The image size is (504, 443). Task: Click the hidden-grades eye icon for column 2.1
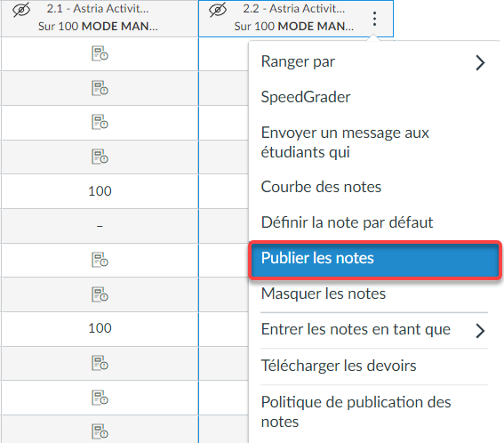[21, 9]
